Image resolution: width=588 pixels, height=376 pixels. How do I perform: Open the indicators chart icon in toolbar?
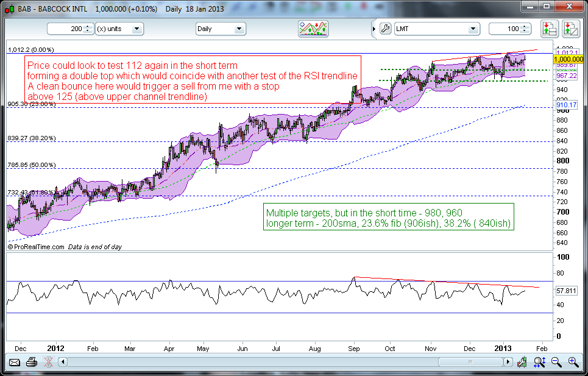[313, 29]
